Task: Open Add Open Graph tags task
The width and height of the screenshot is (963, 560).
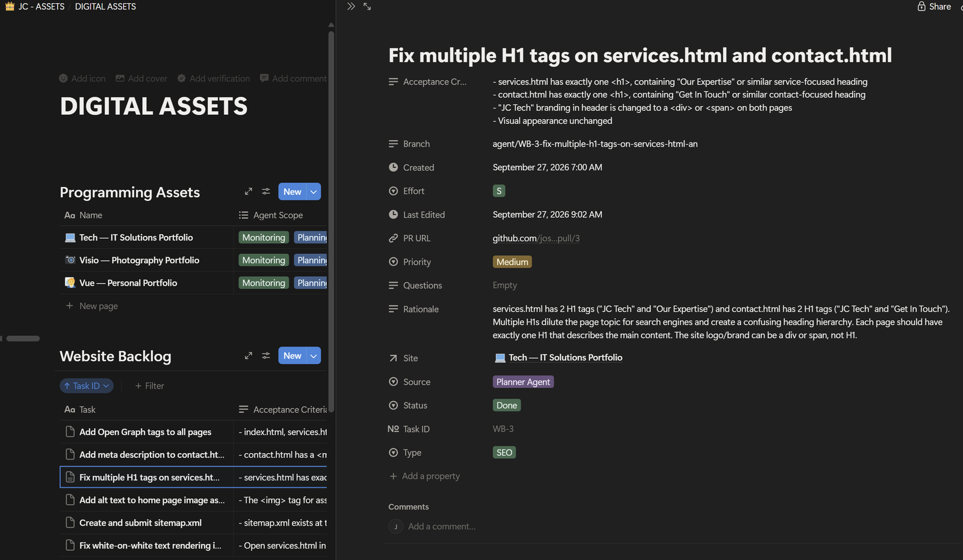Action: (145, 432)
